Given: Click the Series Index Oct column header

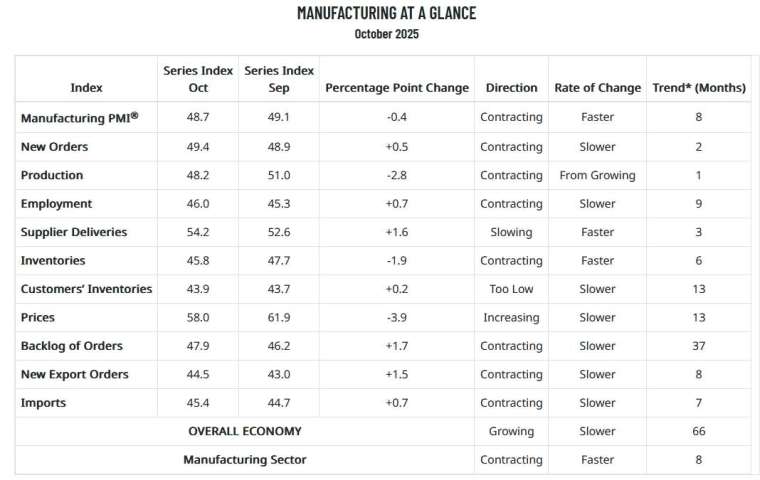Looking at the screenshot, I should [x=198, y=79].
